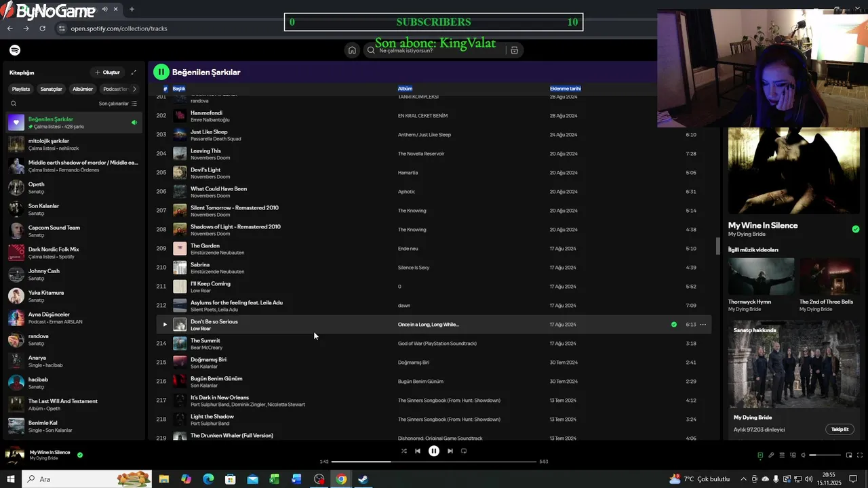Open Opeth artist in library

(75, 188)
